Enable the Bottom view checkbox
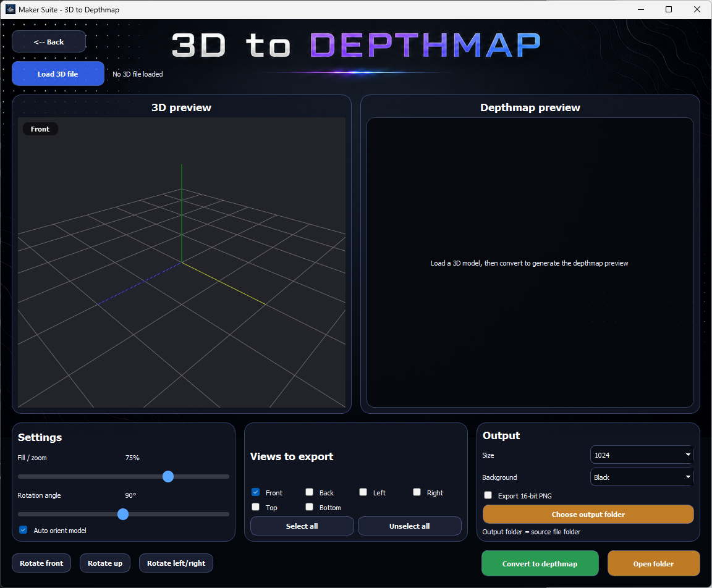The image size is (712, 588). pyautogui.click(x=309, y=507)
